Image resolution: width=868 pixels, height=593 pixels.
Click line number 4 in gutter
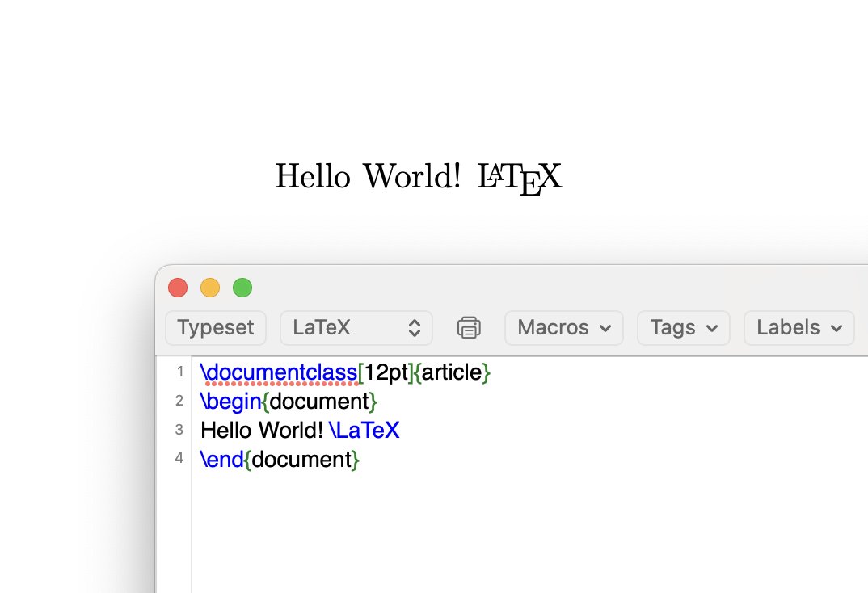[x=179, y=458]
